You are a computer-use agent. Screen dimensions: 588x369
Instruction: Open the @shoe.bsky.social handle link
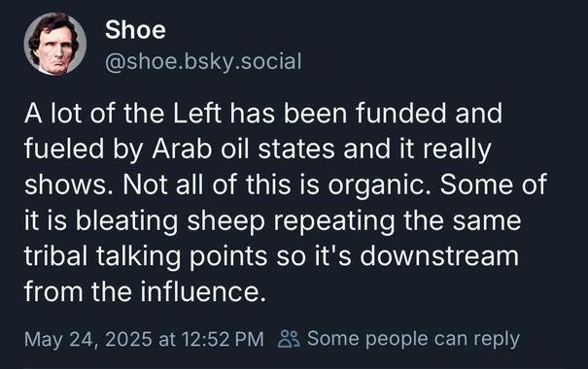coord(203,61)
